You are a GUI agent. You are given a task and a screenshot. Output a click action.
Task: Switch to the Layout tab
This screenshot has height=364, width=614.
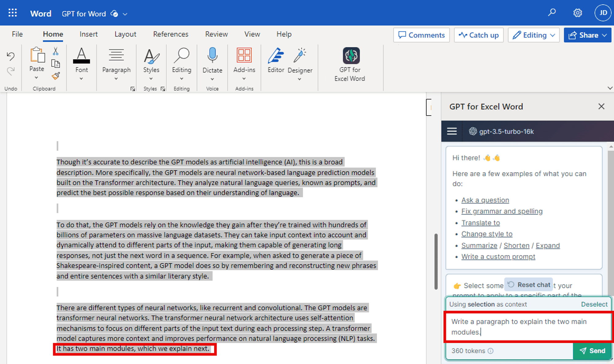pyautogui.click(x=125, y=34)
